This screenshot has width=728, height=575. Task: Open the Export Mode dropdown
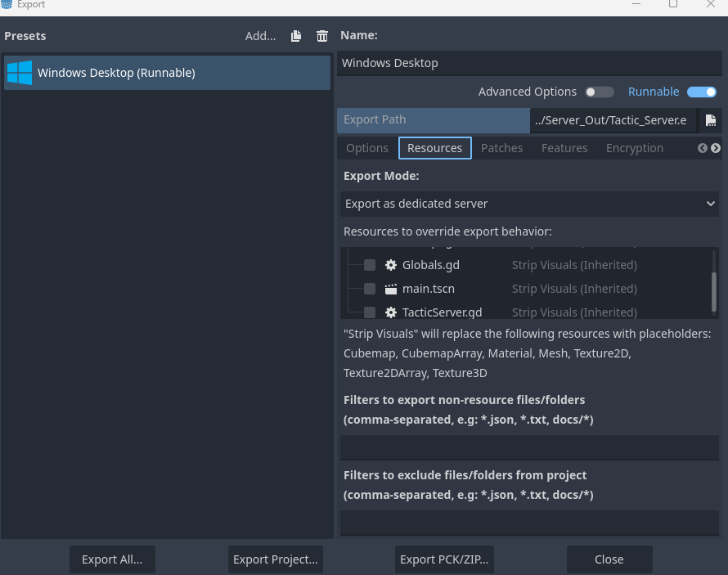click(529, 204)
